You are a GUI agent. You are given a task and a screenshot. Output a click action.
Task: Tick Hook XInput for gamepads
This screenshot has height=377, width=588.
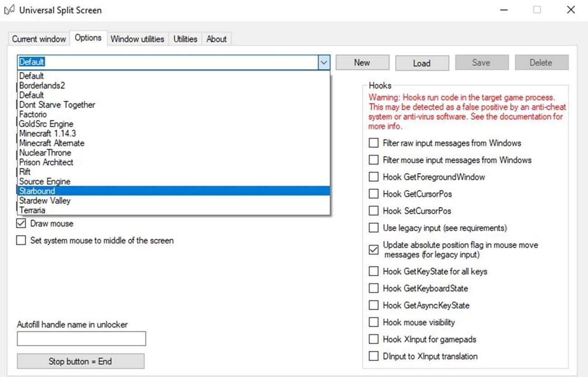click(374, 339)
